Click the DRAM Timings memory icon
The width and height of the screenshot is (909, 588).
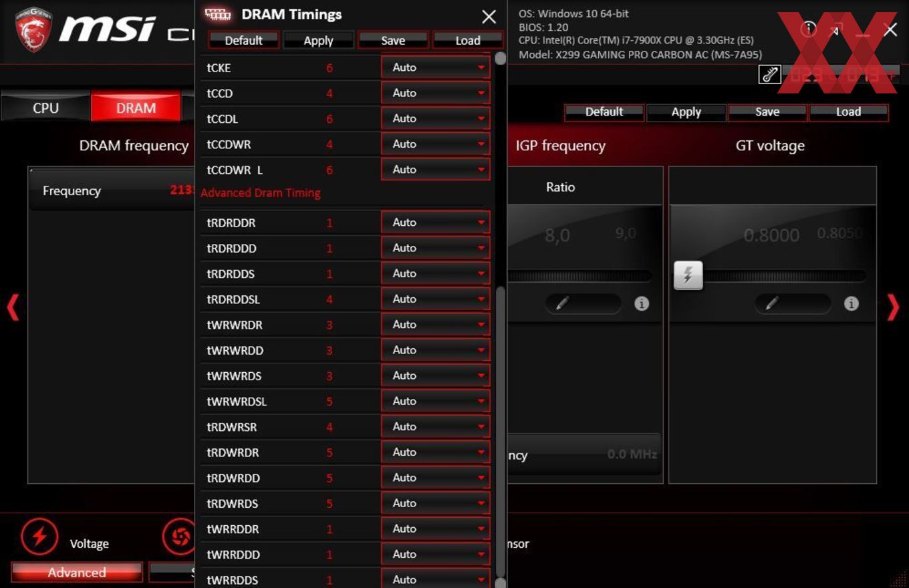[218, 14]
